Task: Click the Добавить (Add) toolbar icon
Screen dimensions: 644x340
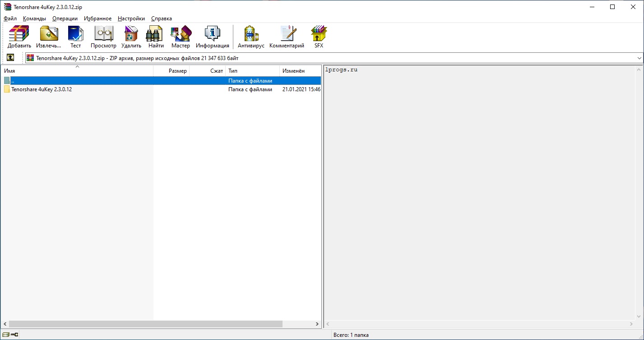Action: 19,37
